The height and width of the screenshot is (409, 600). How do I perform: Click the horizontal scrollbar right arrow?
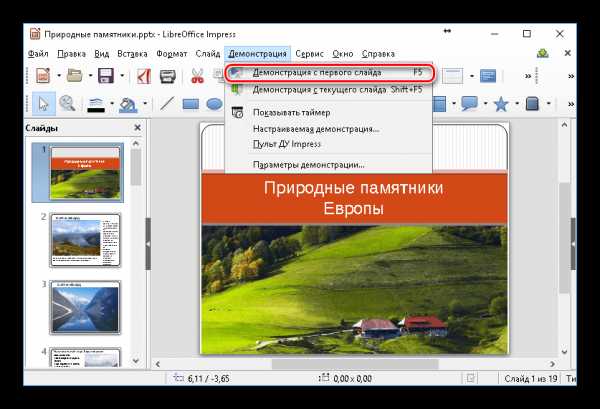[552, 364]
